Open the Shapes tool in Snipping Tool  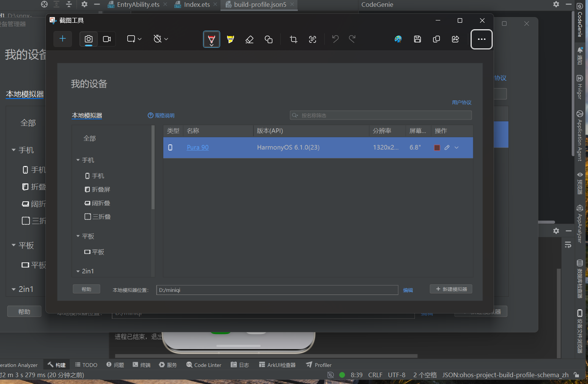click(269, 39)
